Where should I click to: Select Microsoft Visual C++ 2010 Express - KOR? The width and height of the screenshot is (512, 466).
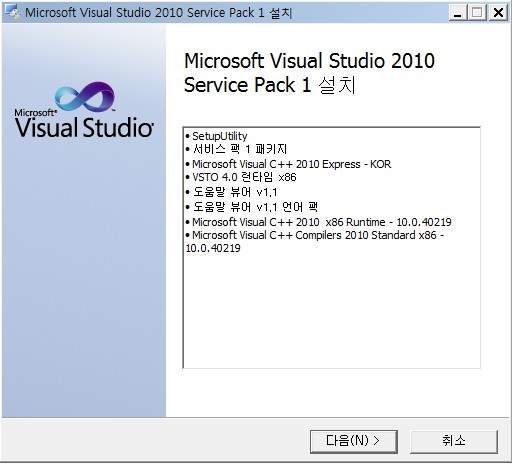point(288,164)
